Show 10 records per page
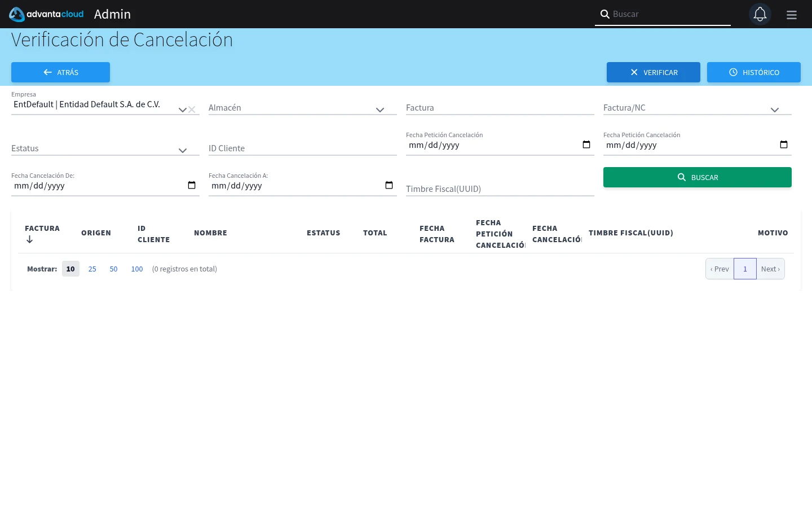812x508 pixels. click(x=70, y=269)
